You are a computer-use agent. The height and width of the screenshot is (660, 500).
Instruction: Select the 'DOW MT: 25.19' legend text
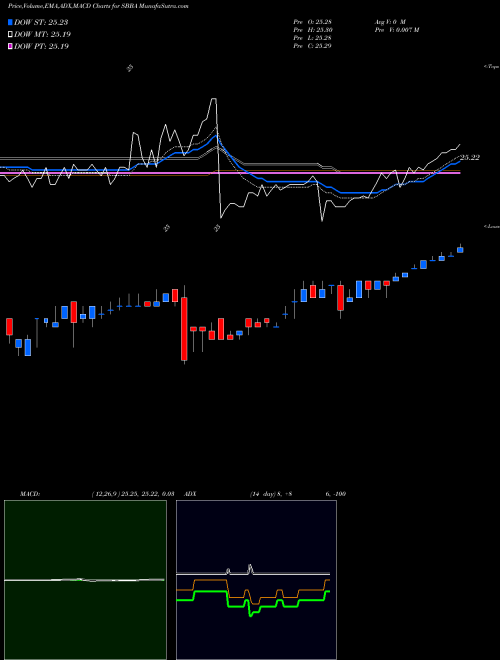42,35
